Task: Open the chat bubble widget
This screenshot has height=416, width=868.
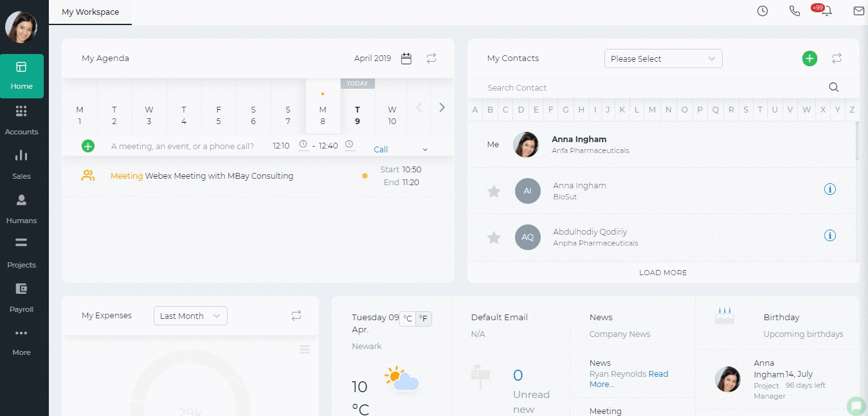Action: (856, 406)
